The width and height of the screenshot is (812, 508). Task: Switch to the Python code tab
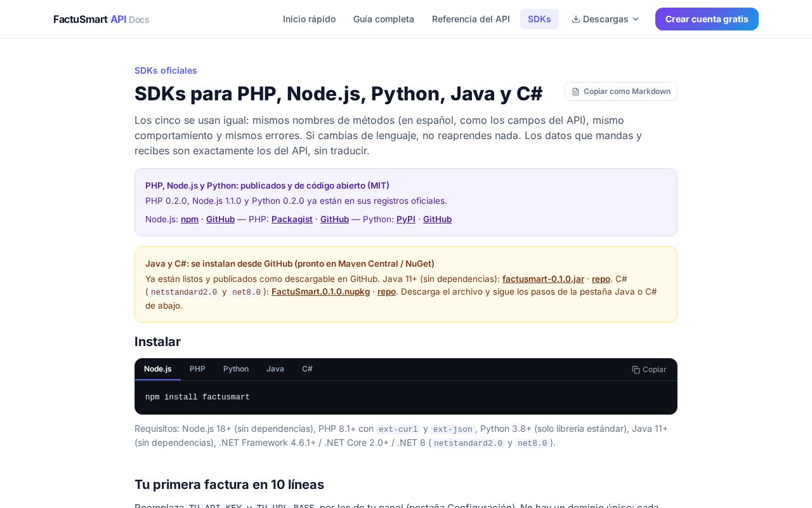point(236,369)
